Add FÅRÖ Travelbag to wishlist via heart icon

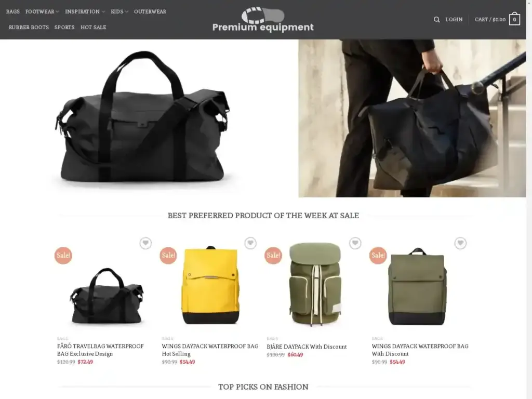coord(145,243)
